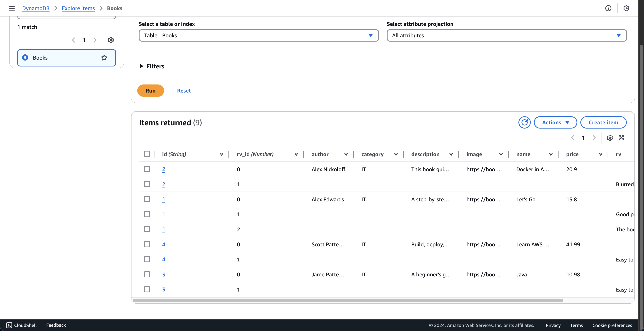The height and width of the screenshot is (331, 644).
Task: Sort by category column arrow
Action: [x=396, y=154]
